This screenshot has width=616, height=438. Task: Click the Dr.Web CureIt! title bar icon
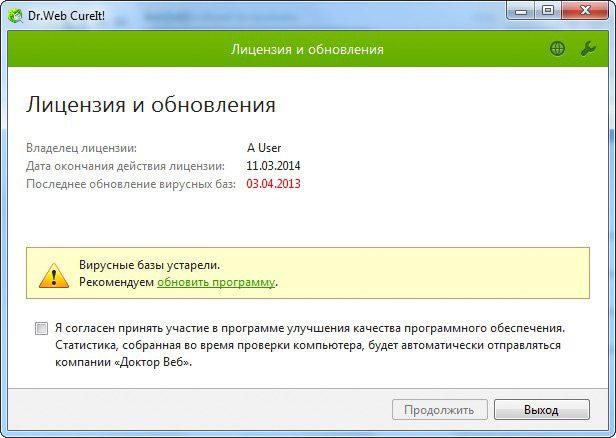click(x=15, y=16)
